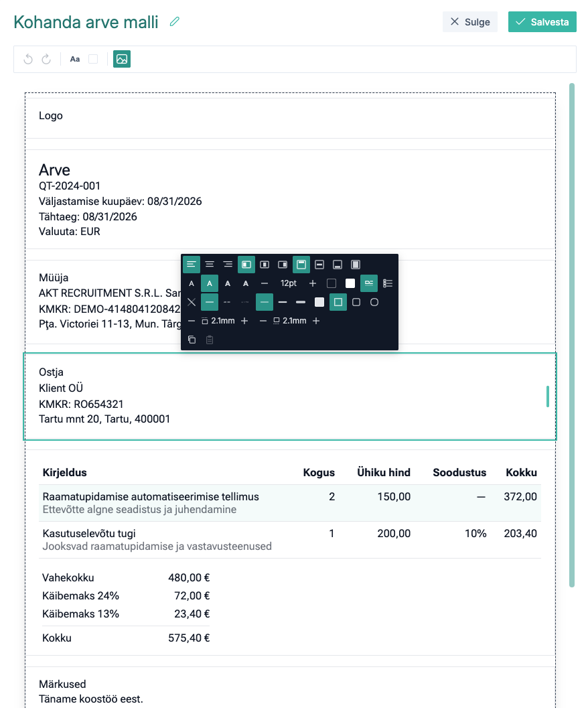Image resolution: width=588 pixels, height=720 pixels.
Task: Click the empty square color box beside Aa
Action: [93, 59]
